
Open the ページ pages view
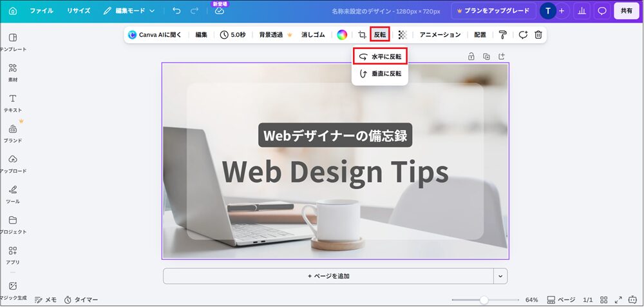[x=562, y=300]
